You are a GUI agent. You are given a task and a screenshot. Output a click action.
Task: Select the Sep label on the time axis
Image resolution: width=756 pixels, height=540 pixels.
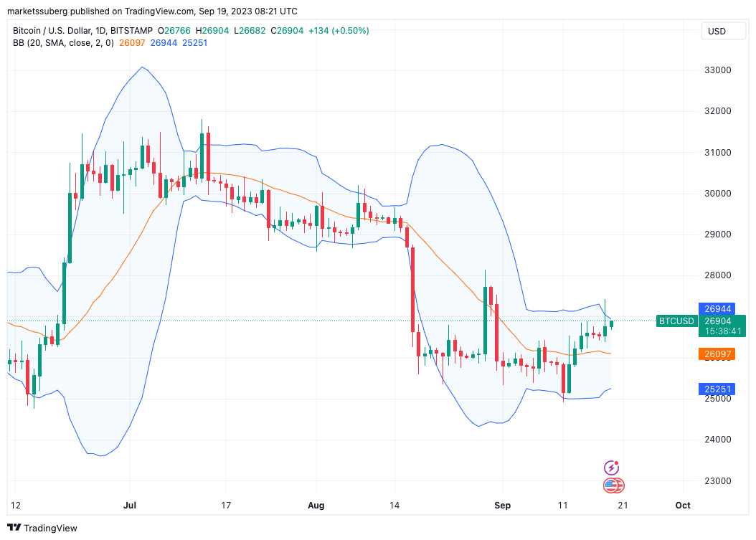[x=502, y=506]
